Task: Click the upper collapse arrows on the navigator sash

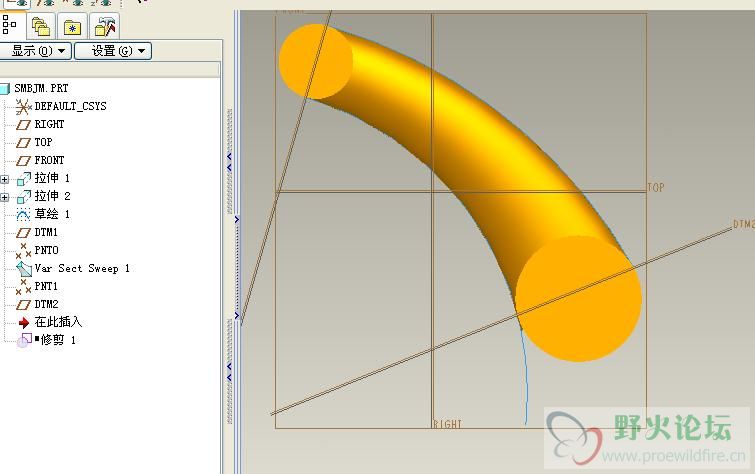Action: click(229, 162)
